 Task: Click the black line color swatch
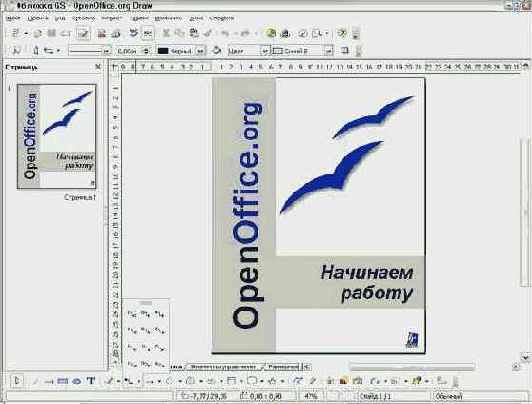(x=163, y=51)
